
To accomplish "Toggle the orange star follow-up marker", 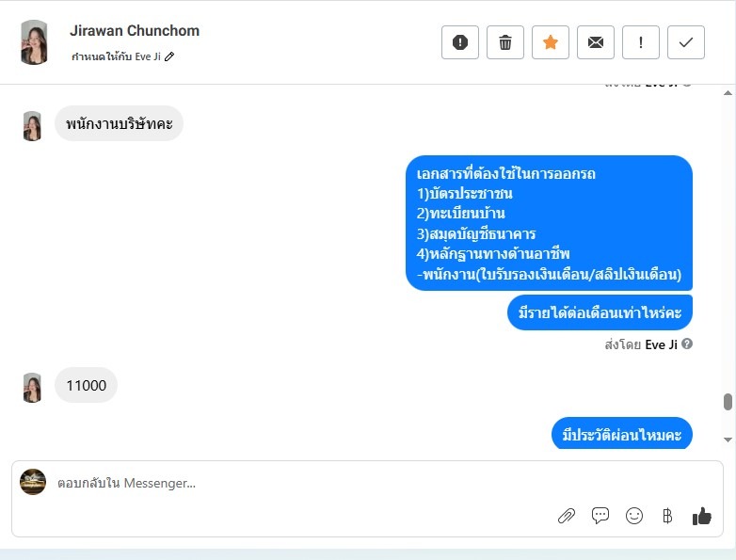I will pyautogui.click(x=551, y=42).
